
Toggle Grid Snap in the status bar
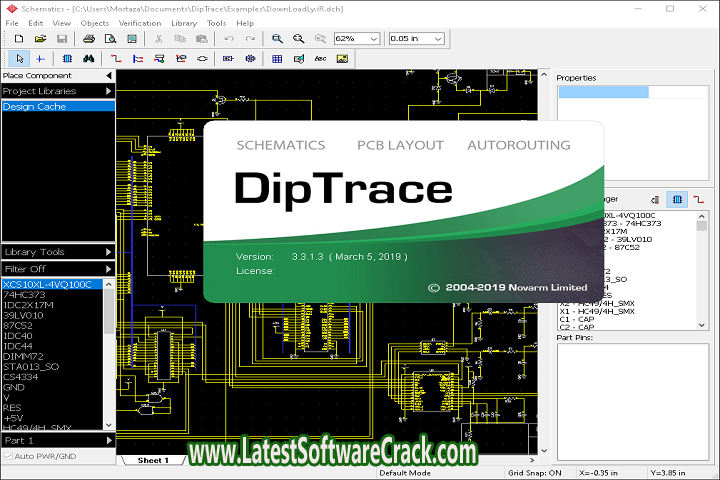(535, 472)
